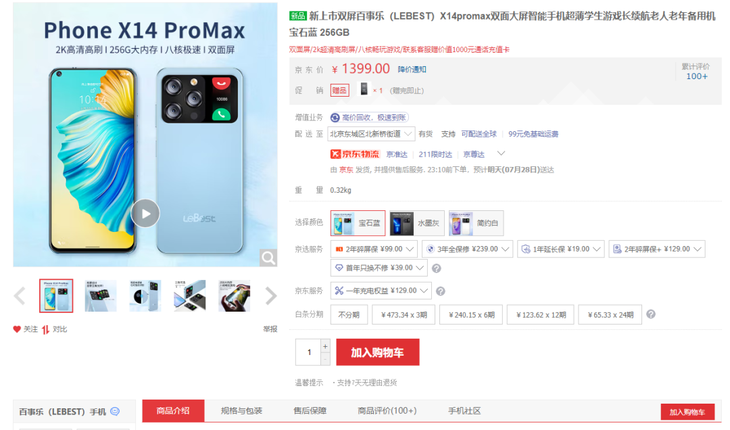Click the 对比 compare icon
Screen dimensions: 730x430
[45, 329]
